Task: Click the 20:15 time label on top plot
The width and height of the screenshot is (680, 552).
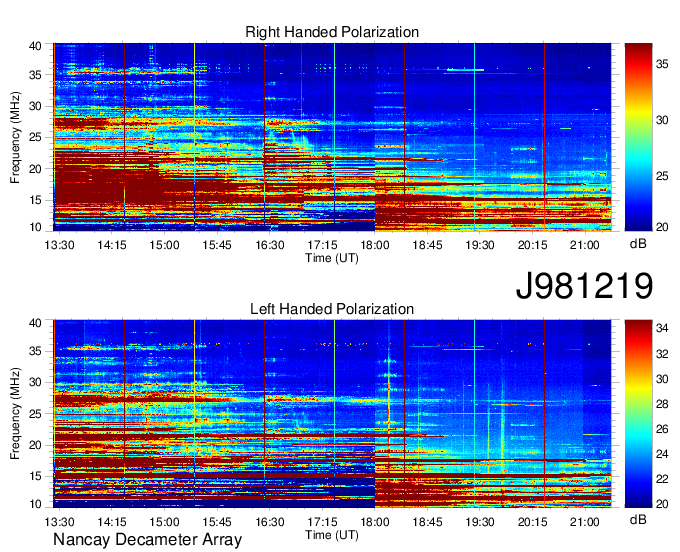Action: 532,245
